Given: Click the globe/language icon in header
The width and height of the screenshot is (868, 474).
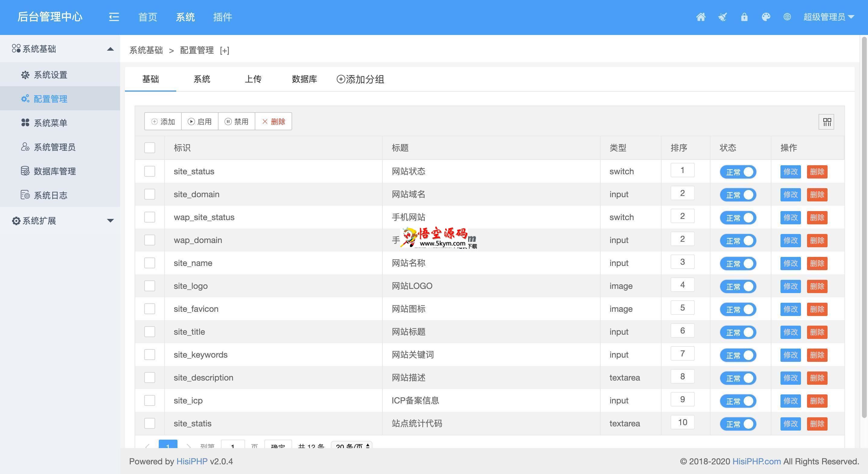Looking at the screenshot, I should click(x=786, y=16).
